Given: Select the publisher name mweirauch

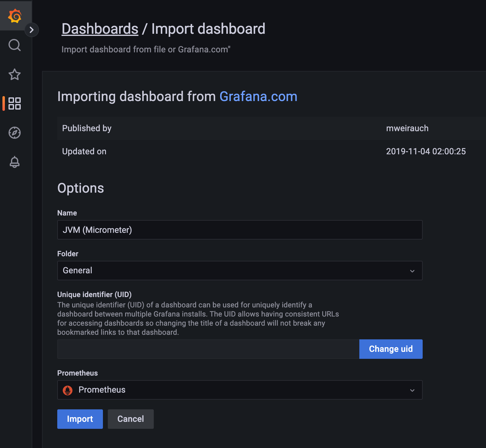Looking at the screenshot, I should tap(407, 128).
